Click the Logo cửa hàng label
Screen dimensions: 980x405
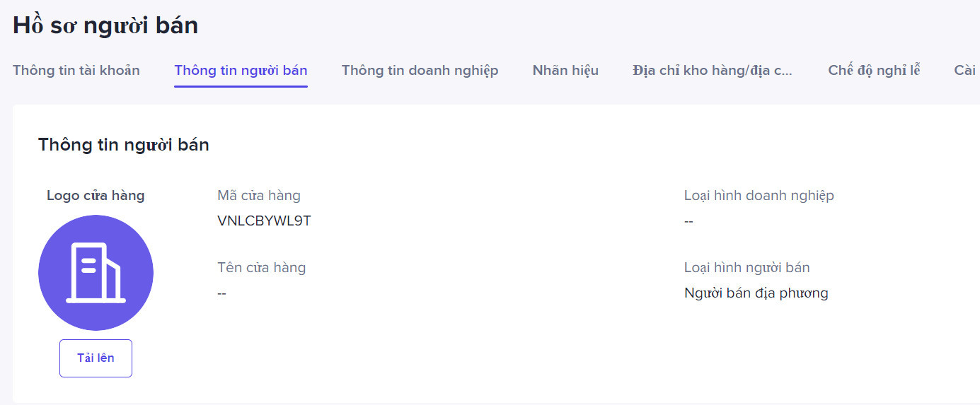[96, 196]
